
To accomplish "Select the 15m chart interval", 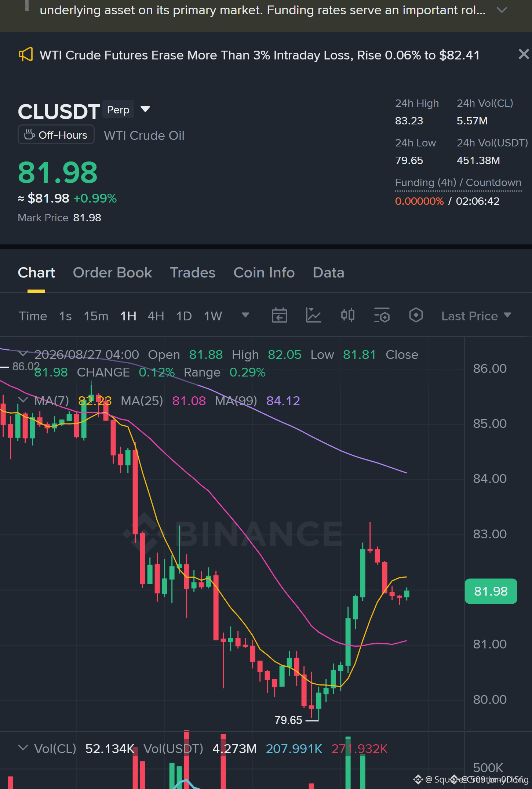I will [x=96, y=316].
